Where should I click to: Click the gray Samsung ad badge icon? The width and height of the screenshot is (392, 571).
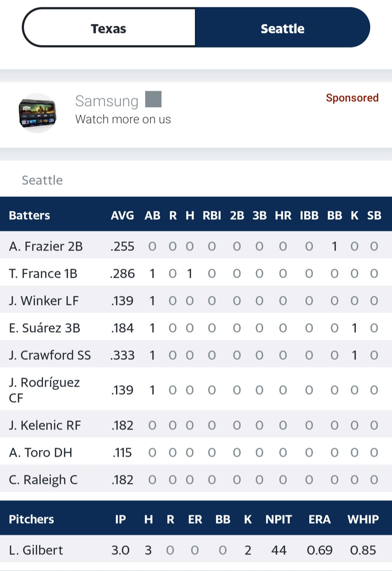coord(153,99)
